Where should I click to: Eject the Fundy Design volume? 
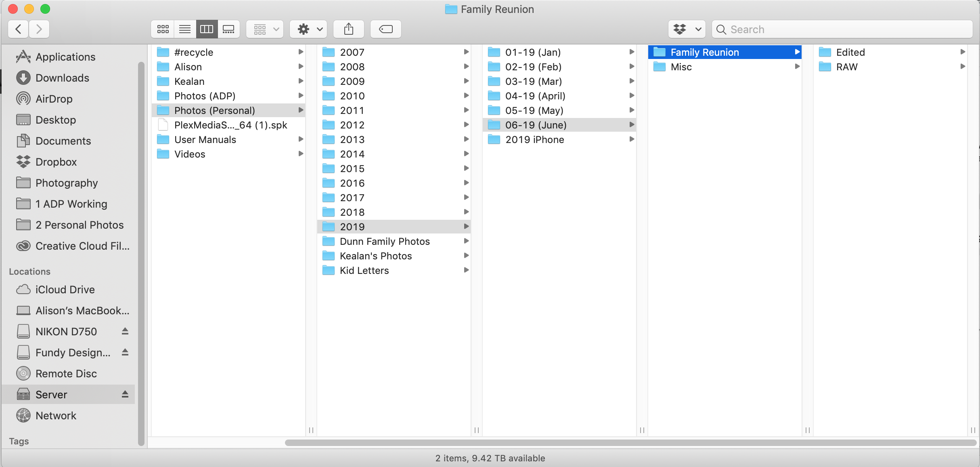[x=125, y=353]
